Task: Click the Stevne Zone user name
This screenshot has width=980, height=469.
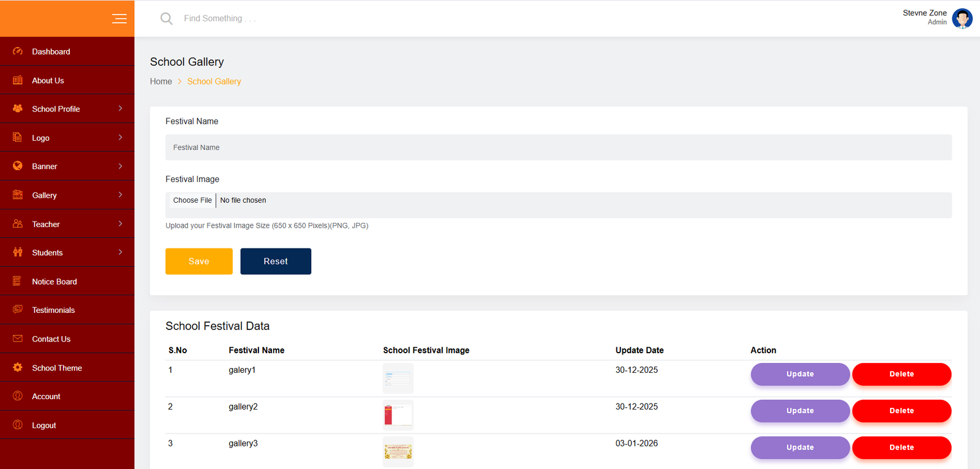Action: [x=924, y=13]
